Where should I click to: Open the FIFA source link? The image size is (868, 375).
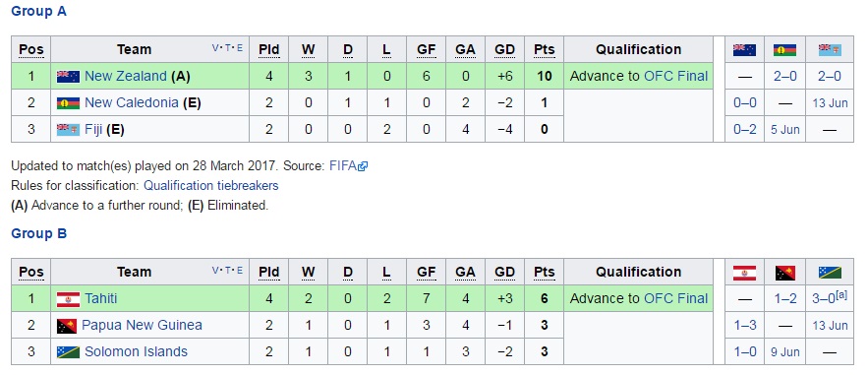(343, 165)
